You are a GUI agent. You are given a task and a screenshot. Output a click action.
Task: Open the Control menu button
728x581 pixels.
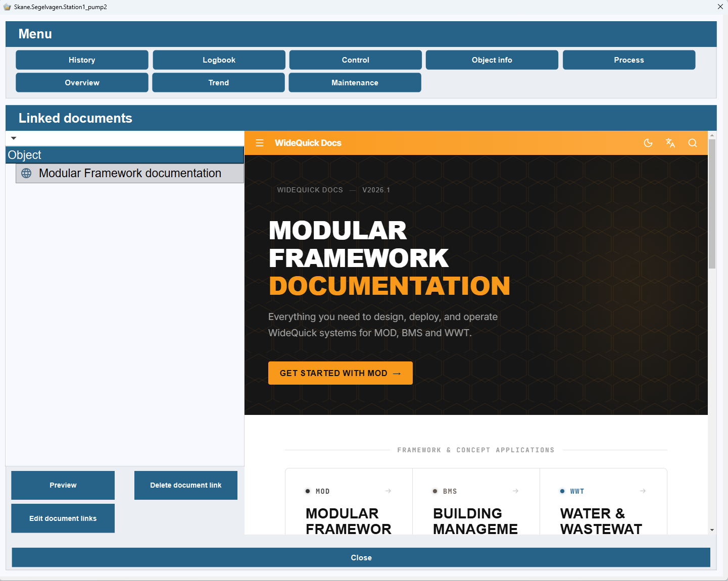[355, 60]
